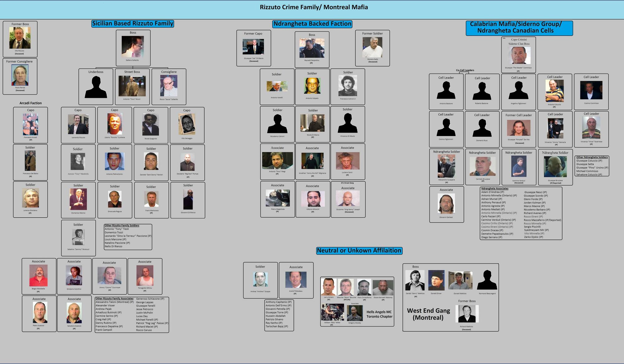Click the "Sicilian Based Rizzuto Family" heading
The image size is (624, 364).
pyautogui.click(x=133, y=23)
